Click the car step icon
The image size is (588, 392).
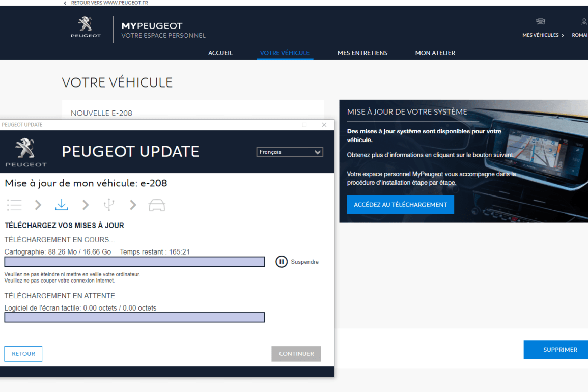point(157,205)
